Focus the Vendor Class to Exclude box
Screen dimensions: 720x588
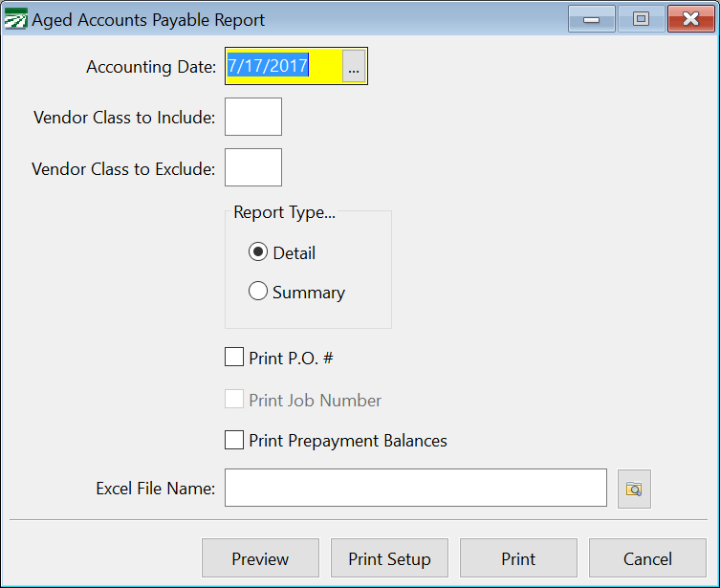253,167
